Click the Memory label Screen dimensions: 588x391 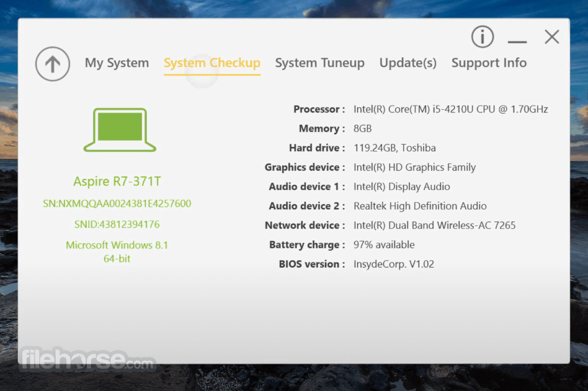(x=322, y=128)
